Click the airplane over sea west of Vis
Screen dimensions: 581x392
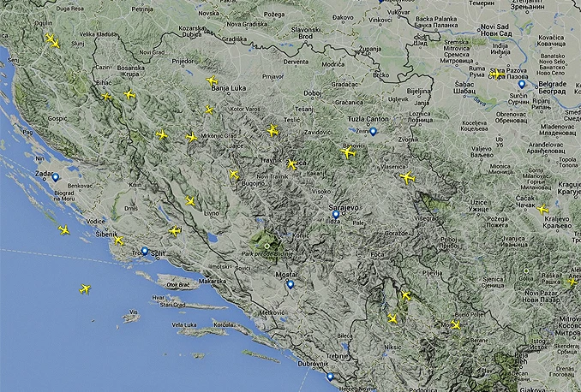pos(85,288)
